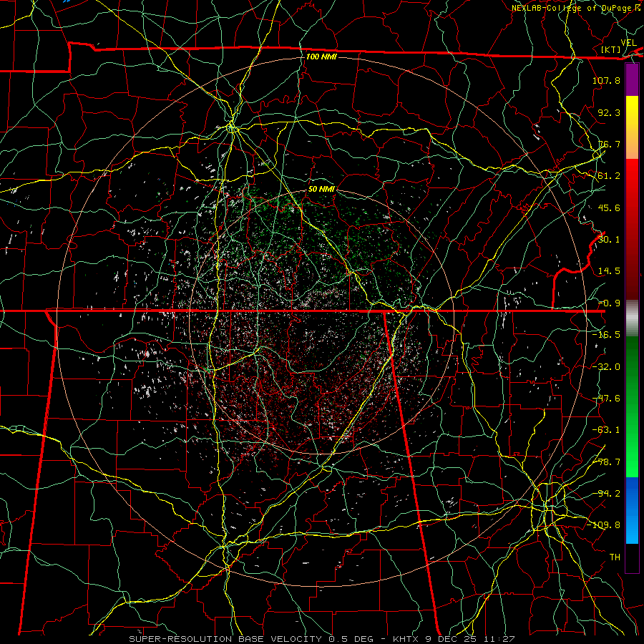Click the 100 NMI range ring label
Viewport: 644px width, 644px height.
[x=321, y=57]
